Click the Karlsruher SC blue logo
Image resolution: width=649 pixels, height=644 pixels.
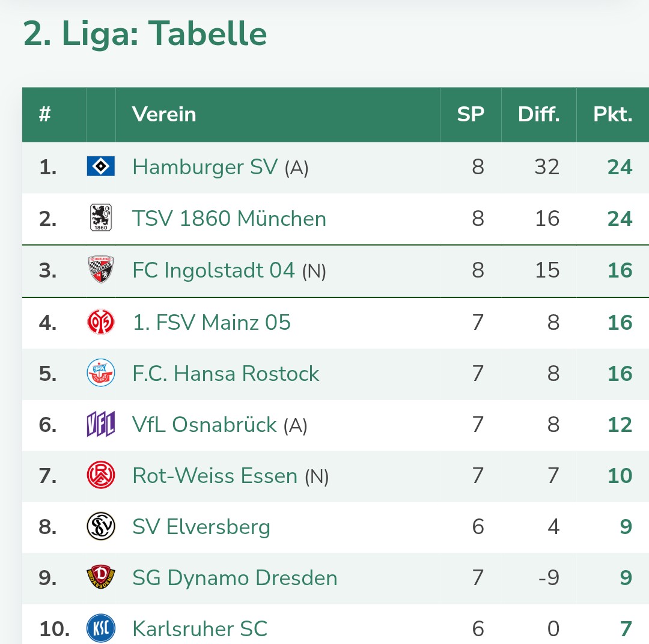(101, 628)
